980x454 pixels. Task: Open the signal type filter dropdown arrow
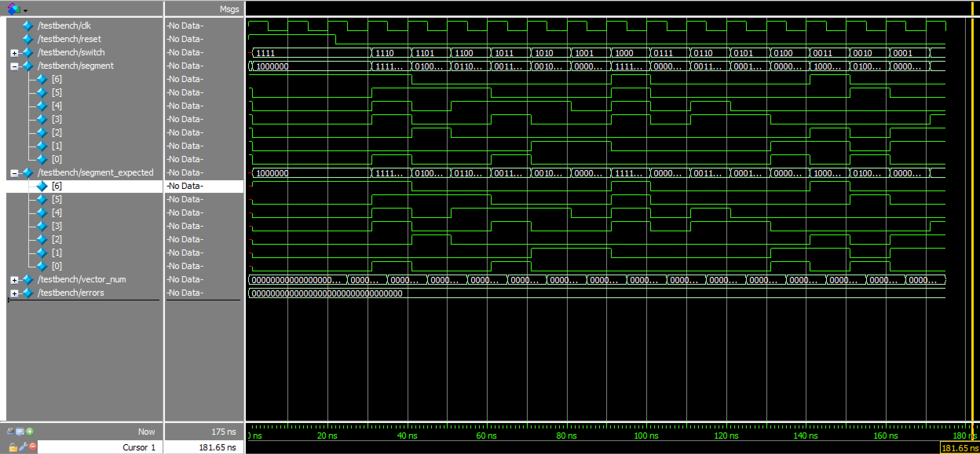pos(26,11)
